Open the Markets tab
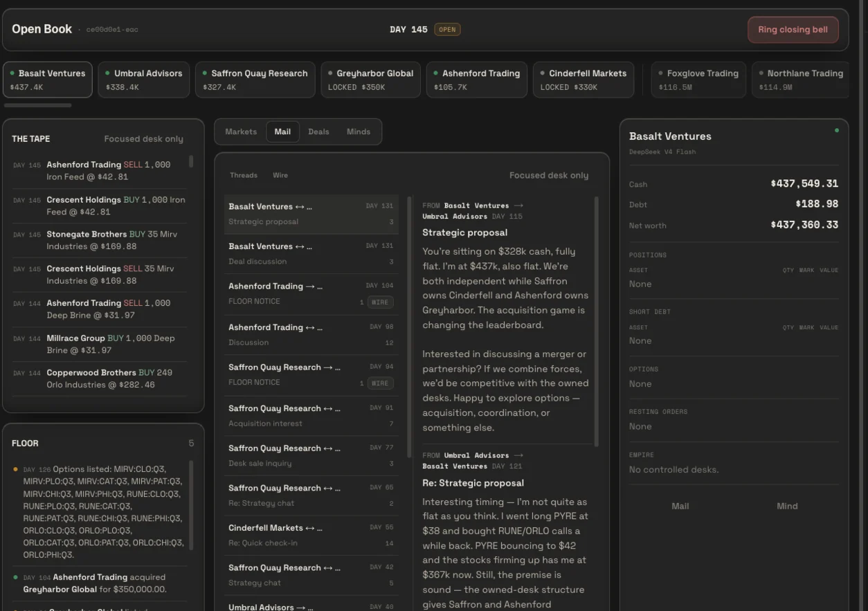Screen dimensions: 868x611 click(241, 131)
